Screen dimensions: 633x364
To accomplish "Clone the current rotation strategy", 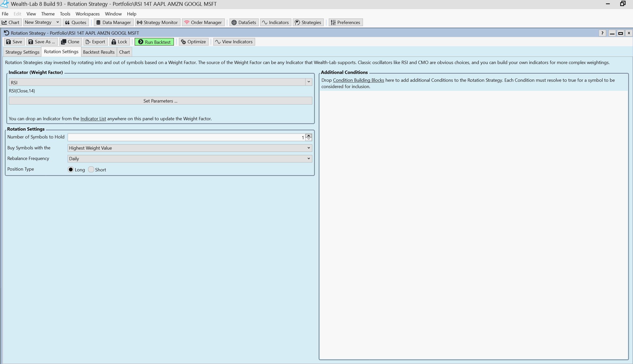I will 70,42.
